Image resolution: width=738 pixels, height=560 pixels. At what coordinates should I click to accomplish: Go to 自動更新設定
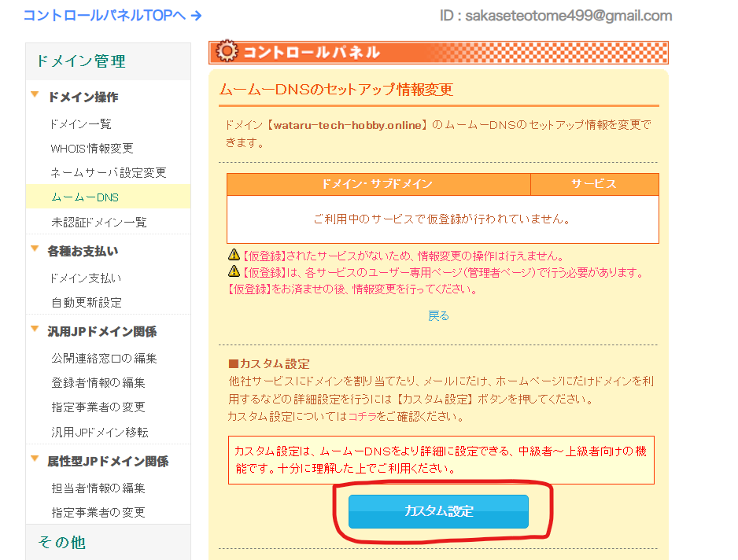click(87, 303)
